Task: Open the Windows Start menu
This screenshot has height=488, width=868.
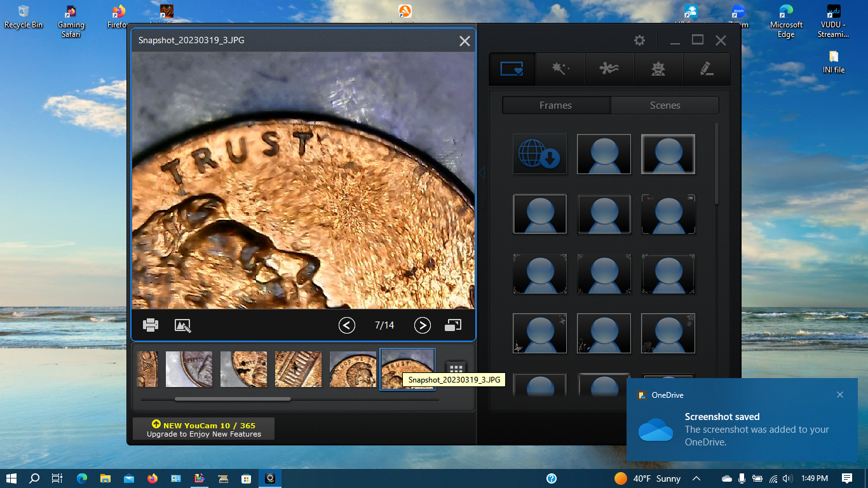Action: (11, 478)
